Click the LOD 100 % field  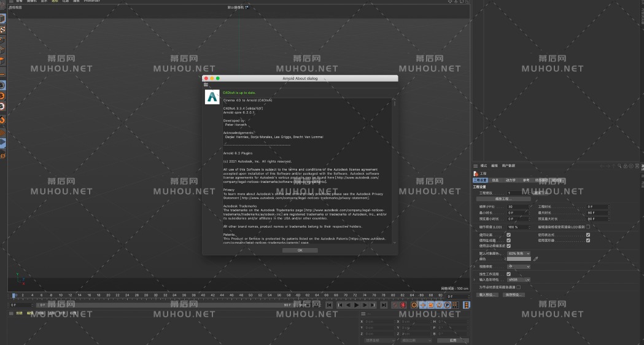pos(517,227)
